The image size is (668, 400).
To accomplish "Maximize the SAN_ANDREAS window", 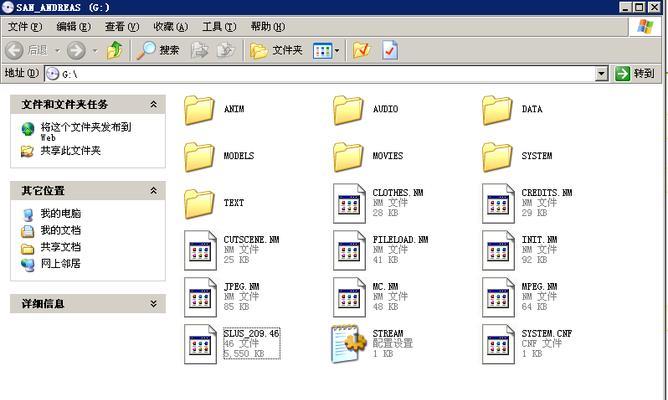I will click(x=639, y=7).
